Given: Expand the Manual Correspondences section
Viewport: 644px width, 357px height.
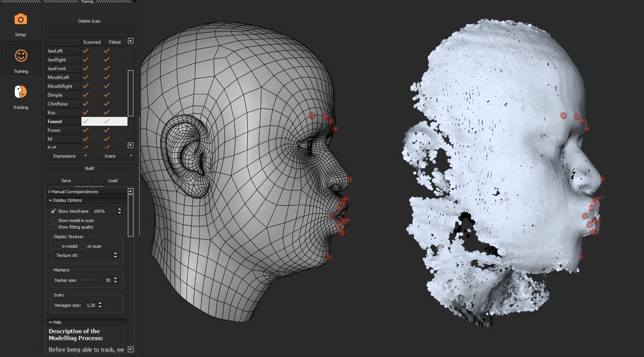Looking at the screenshot, I should point(86,191).
